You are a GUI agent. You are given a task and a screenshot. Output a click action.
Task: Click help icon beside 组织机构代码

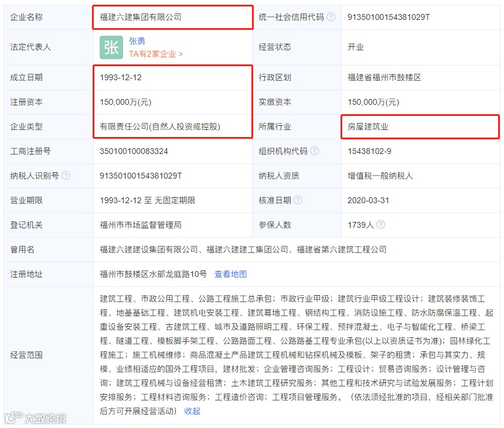point(314,150)
